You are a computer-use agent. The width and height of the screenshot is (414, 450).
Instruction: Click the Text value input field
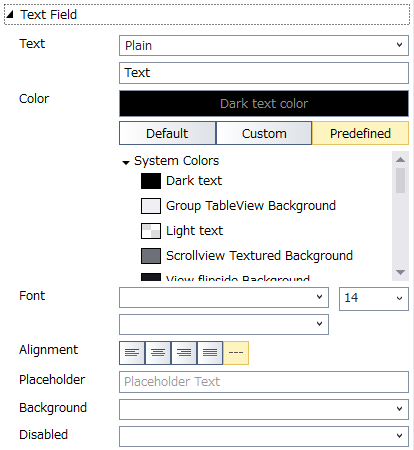[x=264, y=73]
